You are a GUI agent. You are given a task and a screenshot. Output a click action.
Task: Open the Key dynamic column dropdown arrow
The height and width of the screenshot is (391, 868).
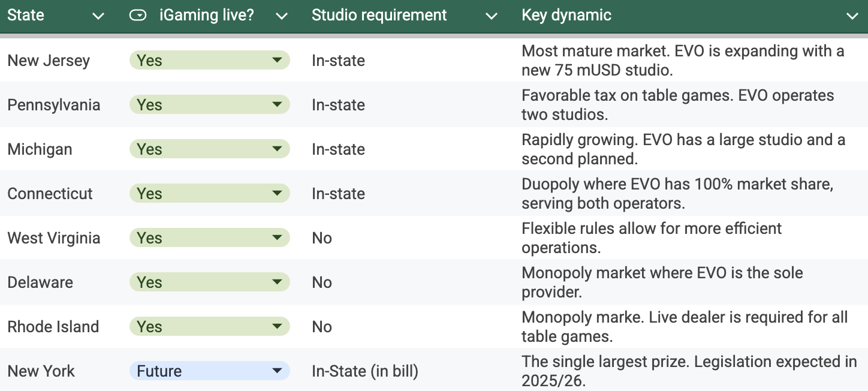(x=852, y=16)
